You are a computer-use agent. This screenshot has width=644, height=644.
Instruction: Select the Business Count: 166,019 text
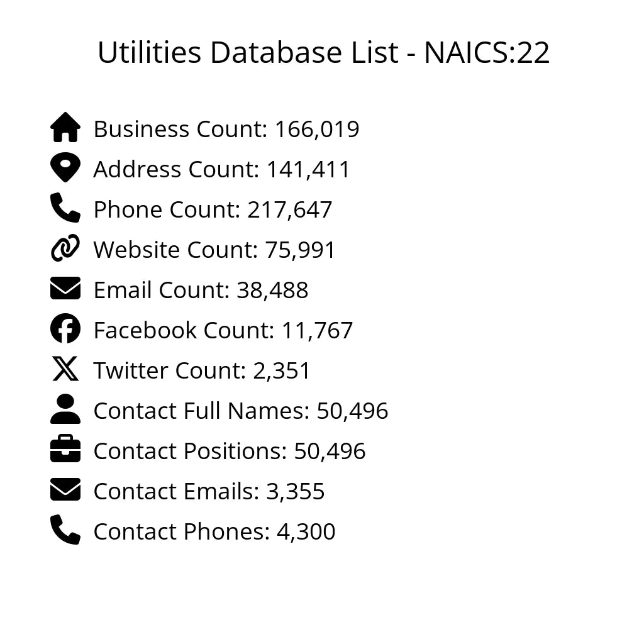point(226,129)
